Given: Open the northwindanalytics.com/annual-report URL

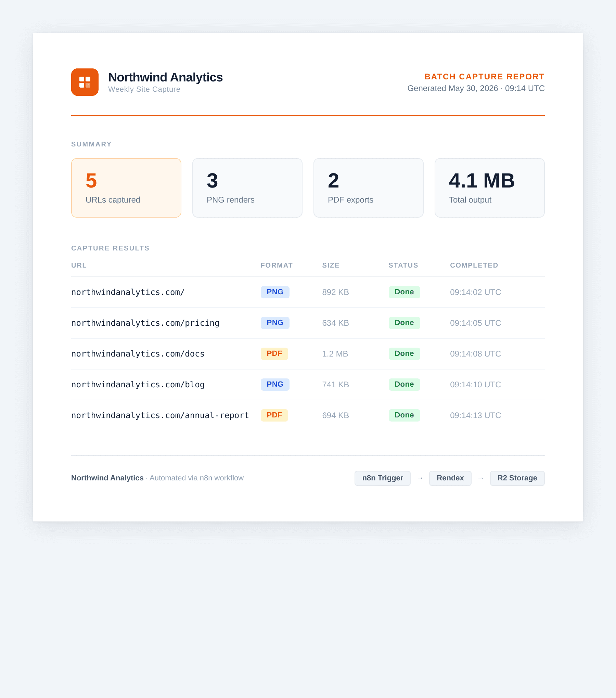Looking at the screenshot, I should coord(160,415).
